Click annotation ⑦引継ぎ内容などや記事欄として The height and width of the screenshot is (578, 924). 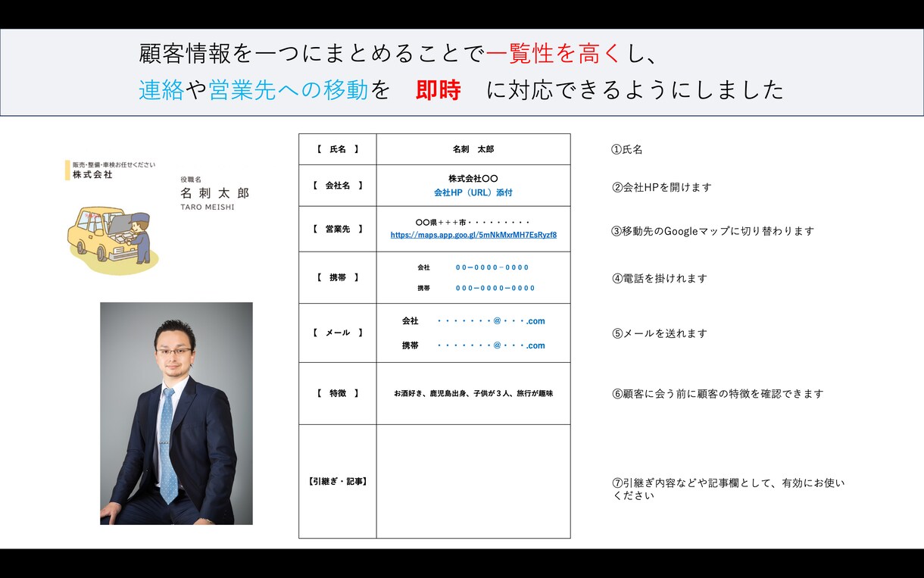point(728,489)
